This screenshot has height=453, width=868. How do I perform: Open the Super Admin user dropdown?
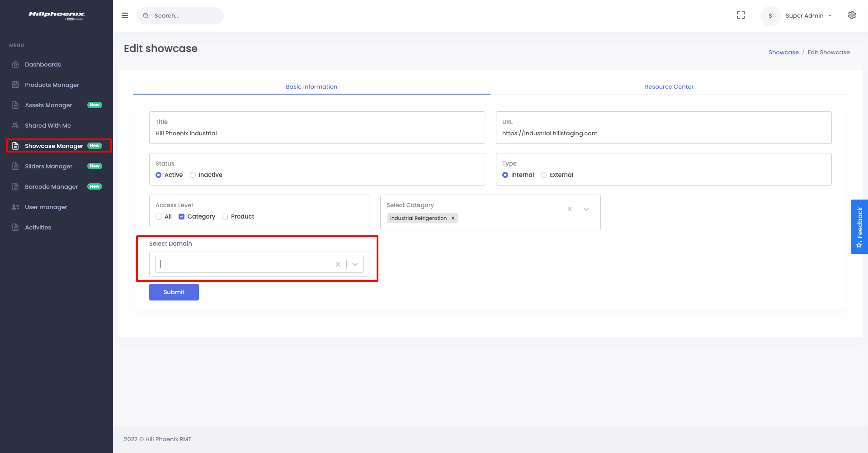coord(809,16)
